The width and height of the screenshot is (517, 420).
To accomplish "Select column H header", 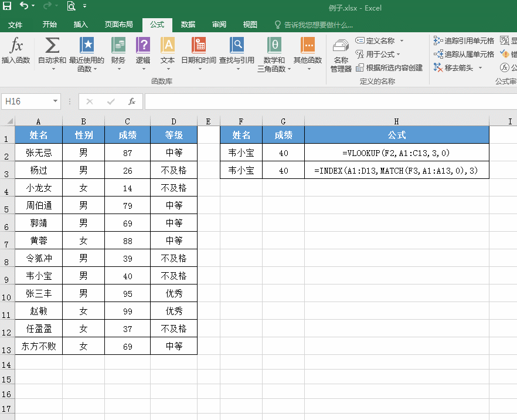I will 397,121.
